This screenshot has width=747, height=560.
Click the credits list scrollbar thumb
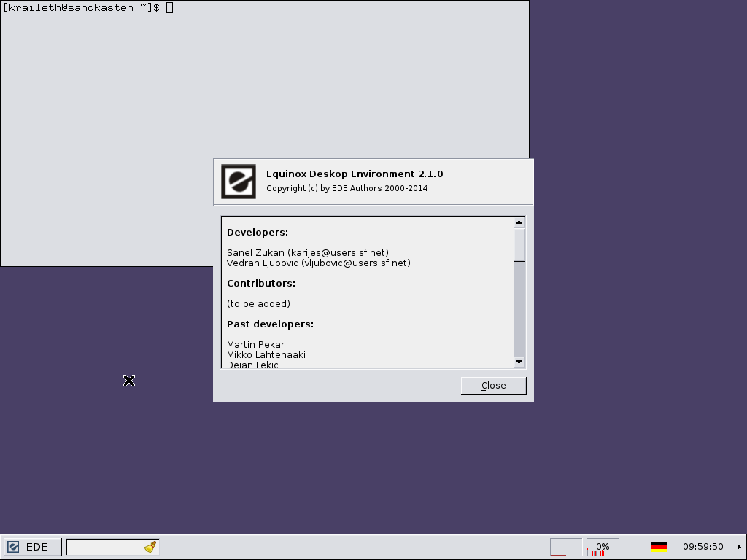pos(519,244)
